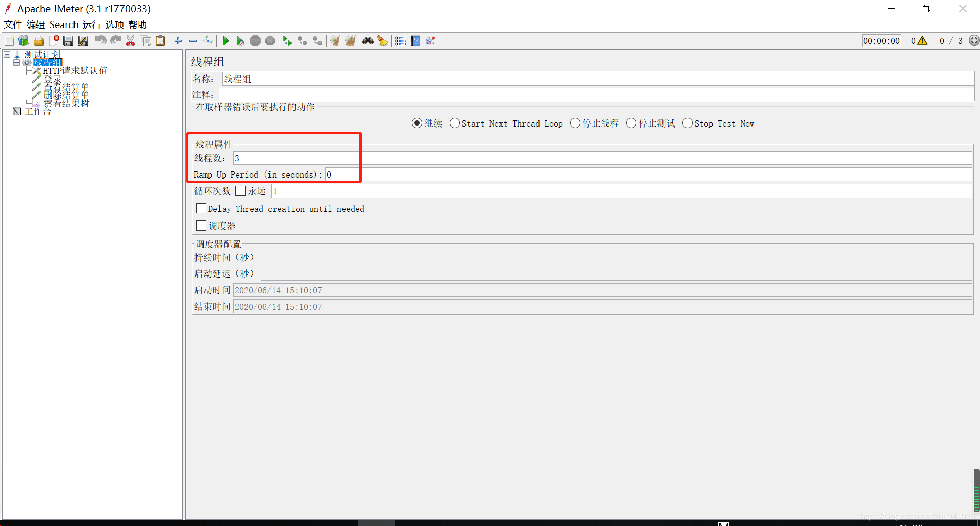Open an existing test plan via Open icon
This screenshot has height=526, width=980.
coord(39,41)
